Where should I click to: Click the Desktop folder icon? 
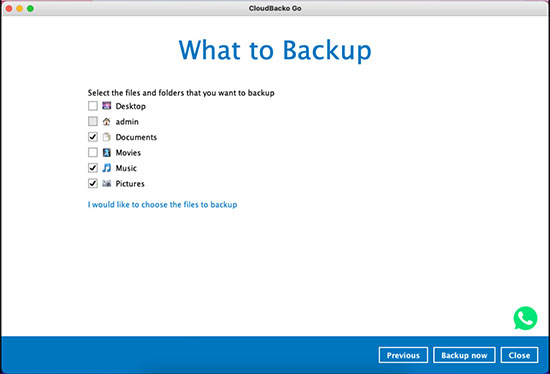click(107, 106)
